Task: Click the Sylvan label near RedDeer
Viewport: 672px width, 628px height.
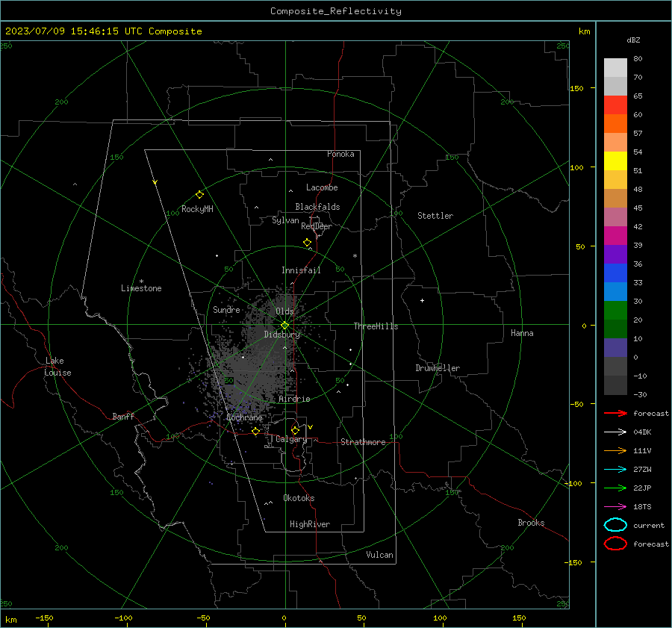Action: pyautogui.click(x=285, y=220)
